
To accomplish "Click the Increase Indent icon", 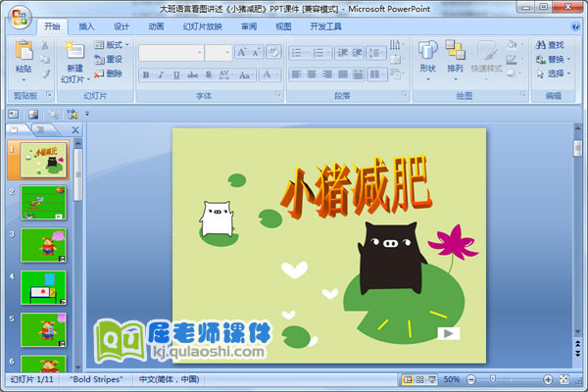I will pyautogui.click(x=357, y=53).
